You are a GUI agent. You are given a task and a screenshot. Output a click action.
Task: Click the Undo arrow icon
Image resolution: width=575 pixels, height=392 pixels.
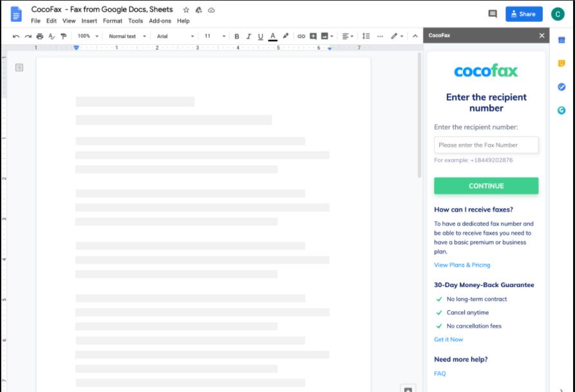[15, 36]
